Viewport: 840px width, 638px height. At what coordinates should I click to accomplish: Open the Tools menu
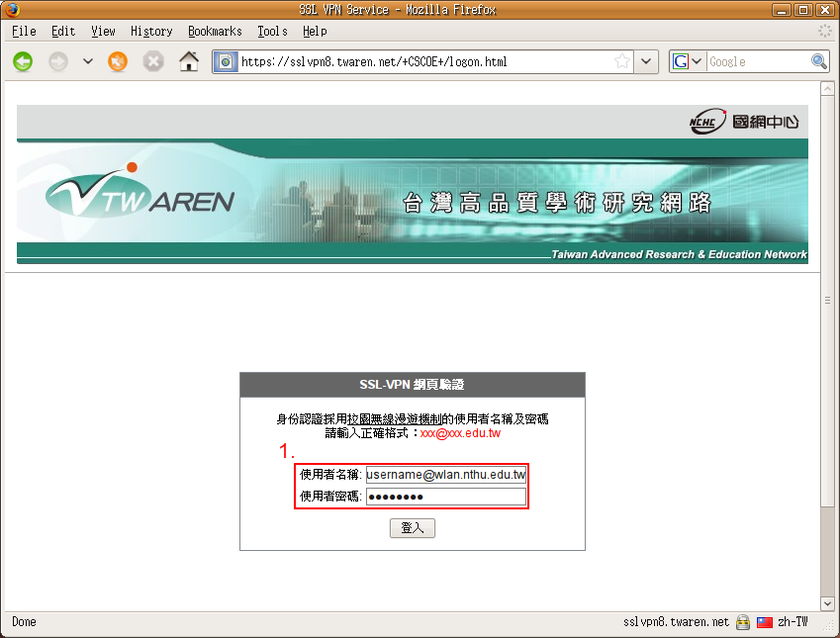(272, 32)
